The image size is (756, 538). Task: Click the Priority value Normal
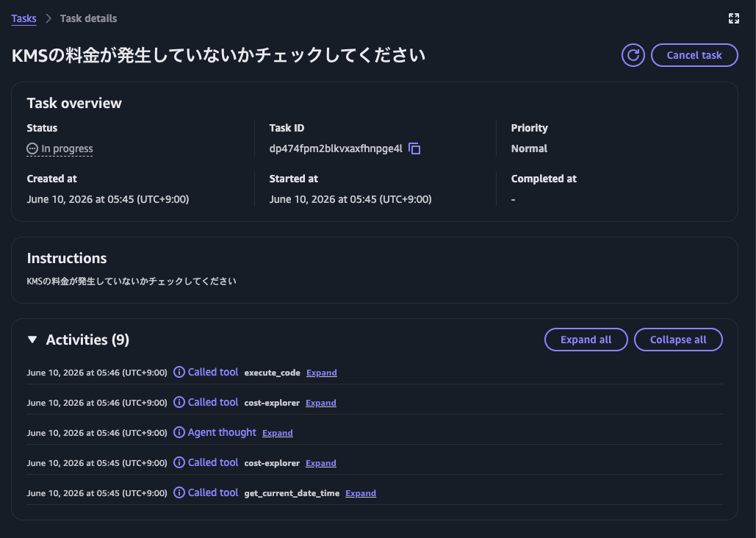[x=529, y=148]
